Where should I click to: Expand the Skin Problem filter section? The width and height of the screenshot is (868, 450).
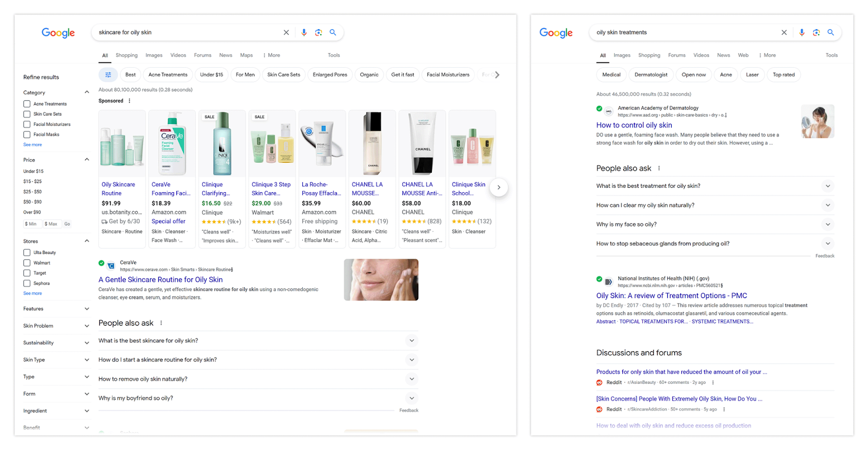click(x=87, y=326)
